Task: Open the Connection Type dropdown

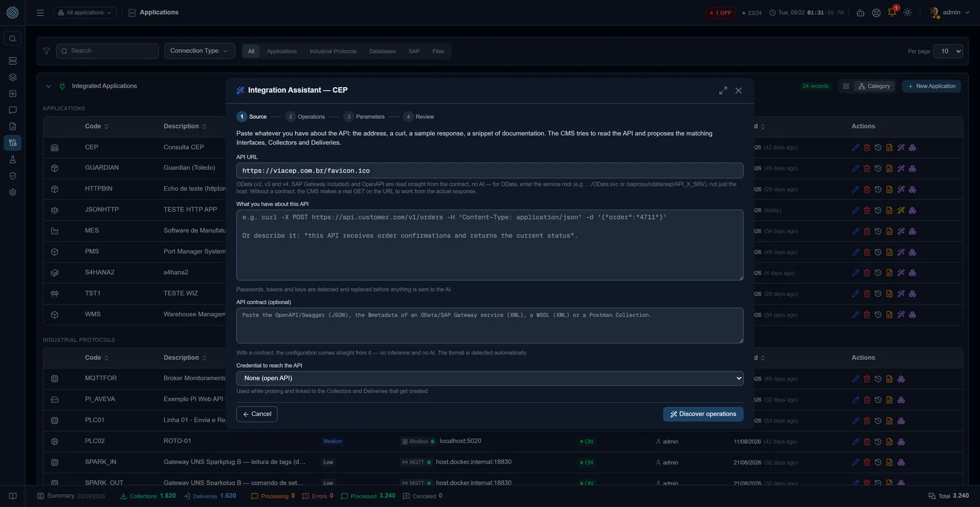Action: (x=199, y=51)
